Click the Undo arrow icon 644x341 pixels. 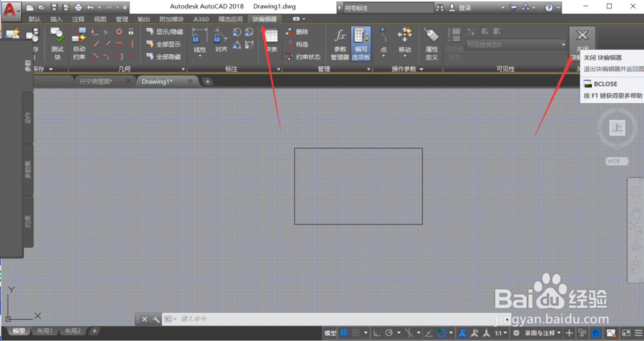coord(90,7)
